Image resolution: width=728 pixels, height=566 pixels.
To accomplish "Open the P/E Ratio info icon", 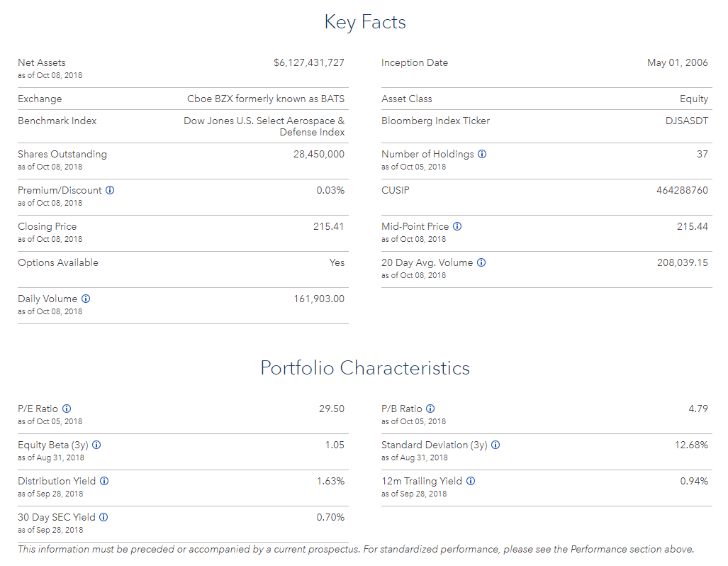I will pyautogui.click(x=67, y=409).
